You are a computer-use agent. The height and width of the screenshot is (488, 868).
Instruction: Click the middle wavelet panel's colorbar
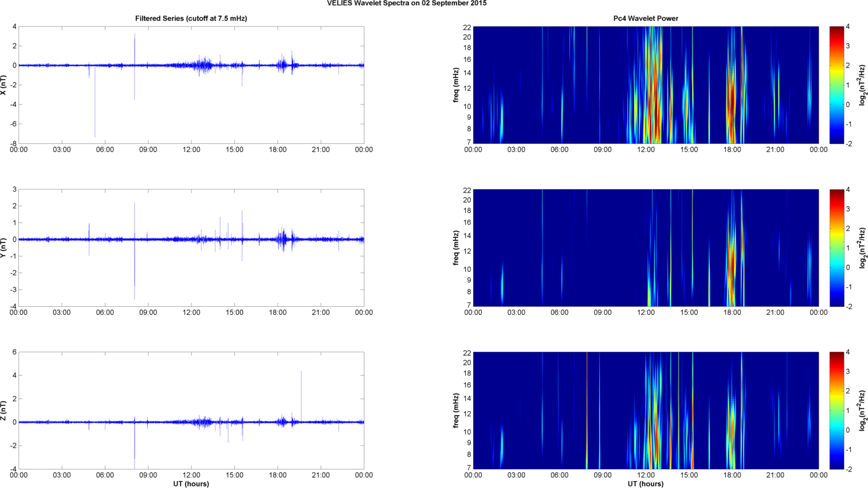(x=836, y=248)
